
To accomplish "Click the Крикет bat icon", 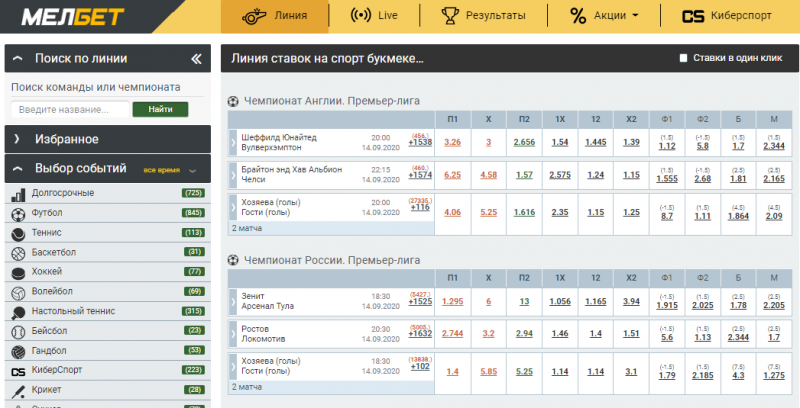I will click(x=18, y=392).
